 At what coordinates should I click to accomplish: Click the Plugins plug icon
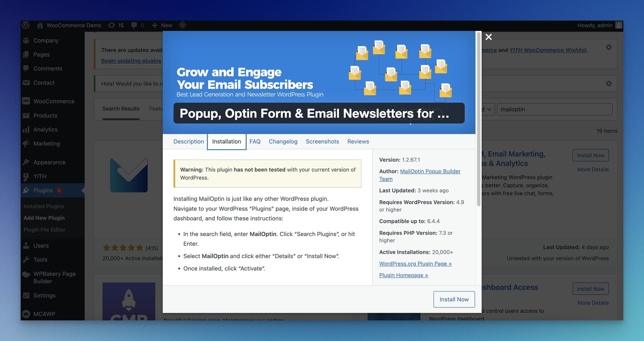coord(26,190)
